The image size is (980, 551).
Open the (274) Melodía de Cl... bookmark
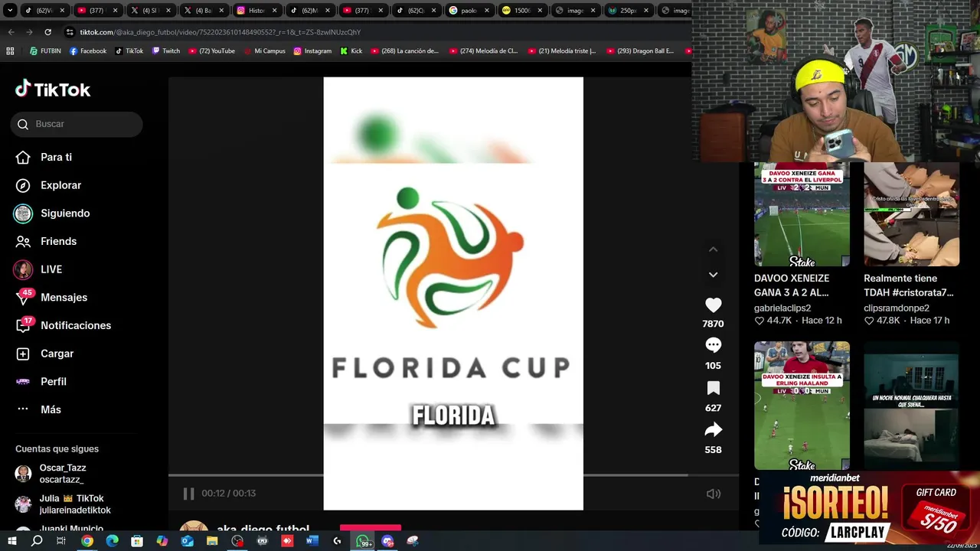(x=483, y=51)
